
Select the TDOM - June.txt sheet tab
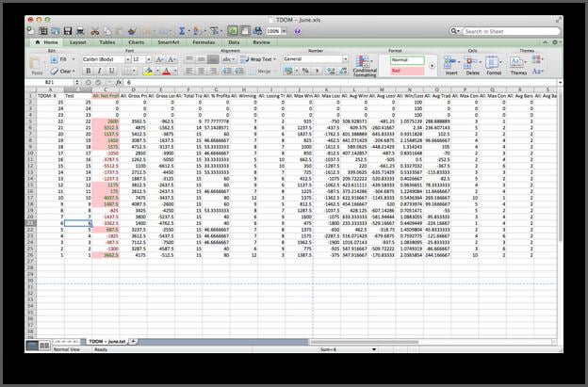click(107, 341)
